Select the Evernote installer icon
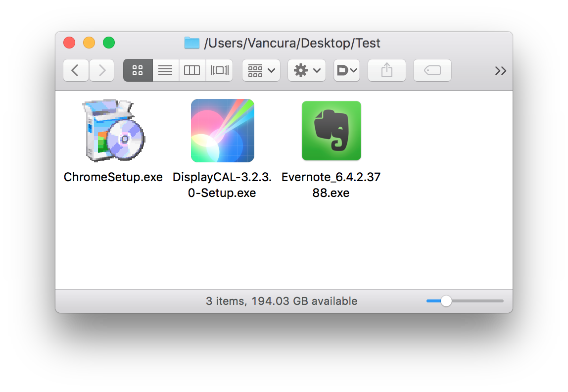This screenshot has height=392, width=568. (331, 131)
